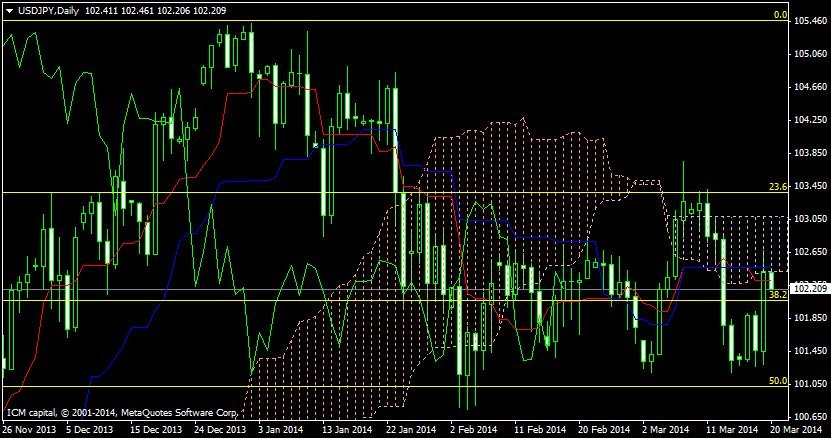Select the 38.2 Fibonacci level label
831x438 pixels.
tap(778, 295)
